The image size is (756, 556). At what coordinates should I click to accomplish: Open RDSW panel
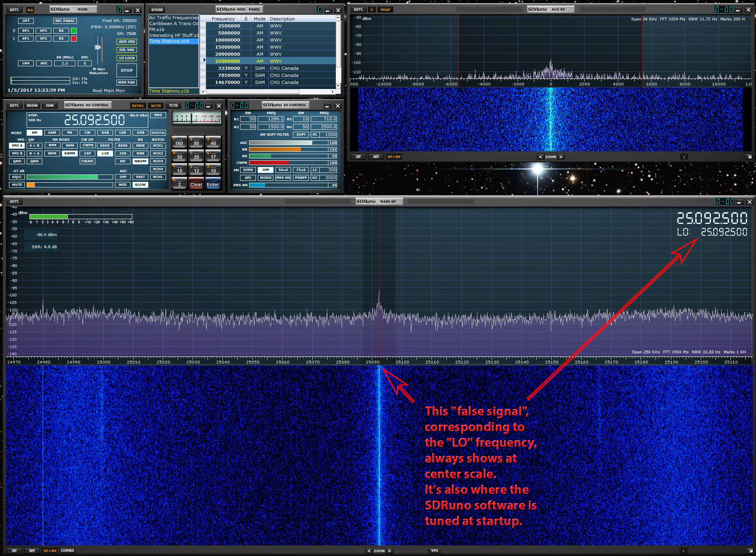(x=32, y=105)
